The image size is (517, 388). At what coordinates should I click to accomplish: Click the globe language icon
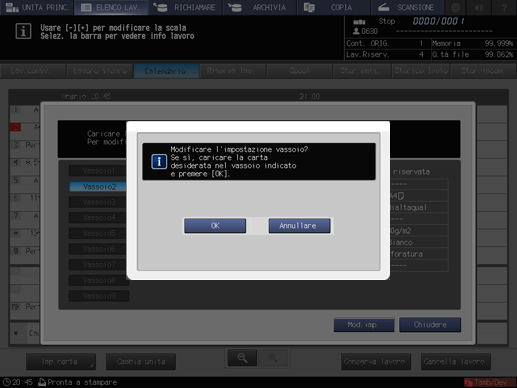(456, 7)
